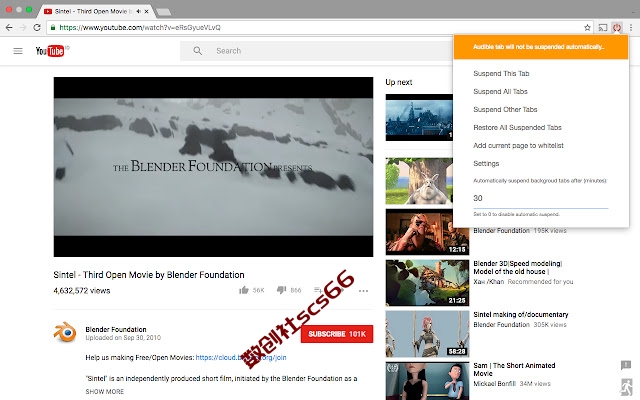Open the cloud.blender.org join link
This screenshot has height=400, width=640.
(x=241, y=357)
